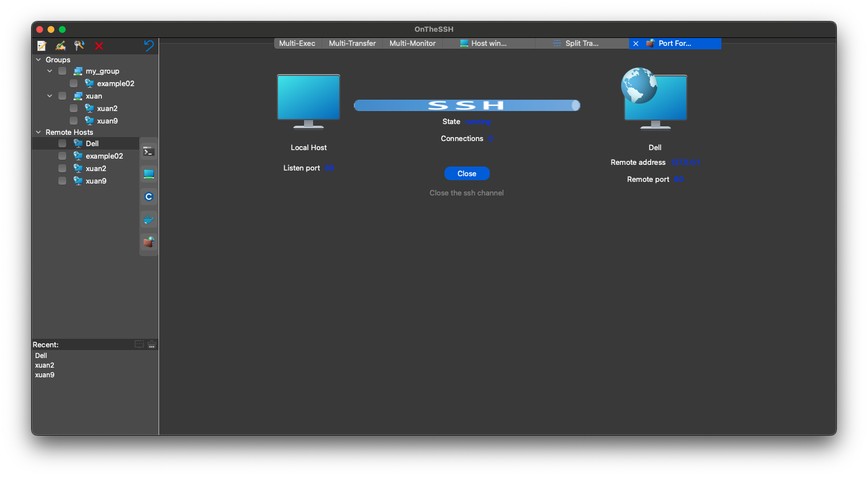Tick the Dell host checkbox
The height and width of the screenshot is (477, 868).
(62, 144)
